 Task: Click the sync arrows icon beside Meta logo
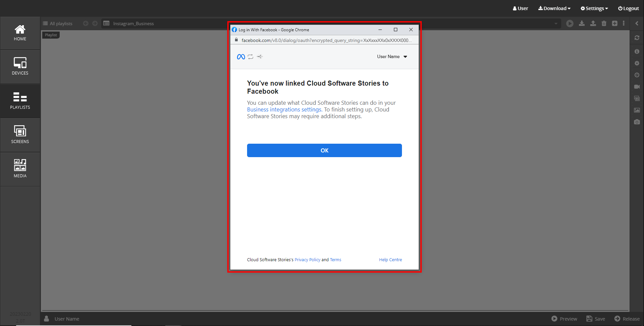point(250,57)
